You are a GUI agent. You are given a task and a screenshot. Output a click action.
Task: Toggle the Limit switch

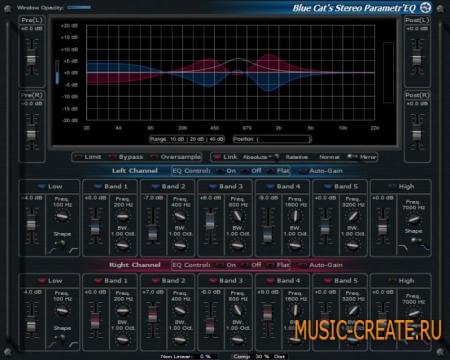[78, 157]
